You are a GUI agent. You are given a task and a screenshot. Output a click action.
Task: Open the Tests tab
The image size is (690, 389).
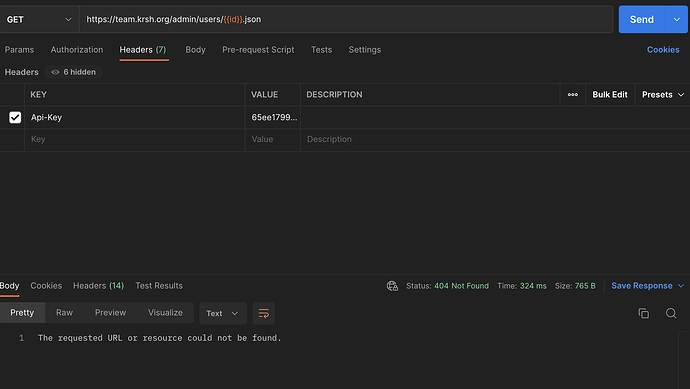(321, 50)
